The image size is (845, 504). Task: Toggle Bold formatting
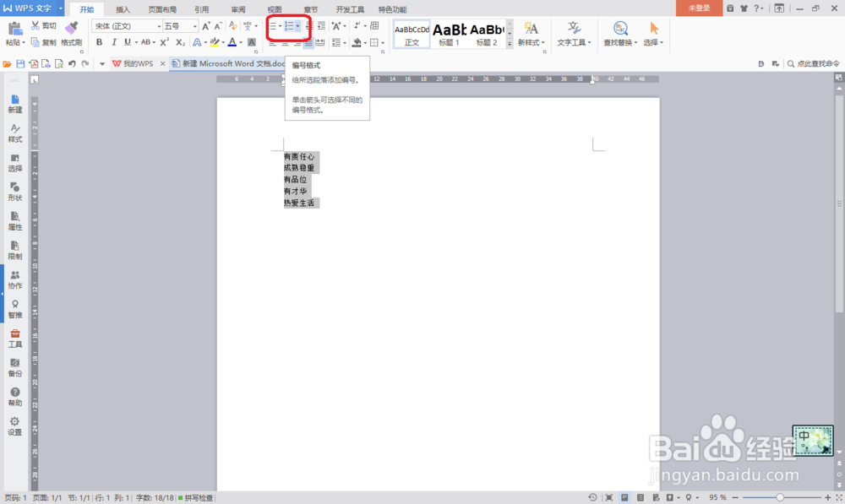pyautogui.click(x=99, y=42)
